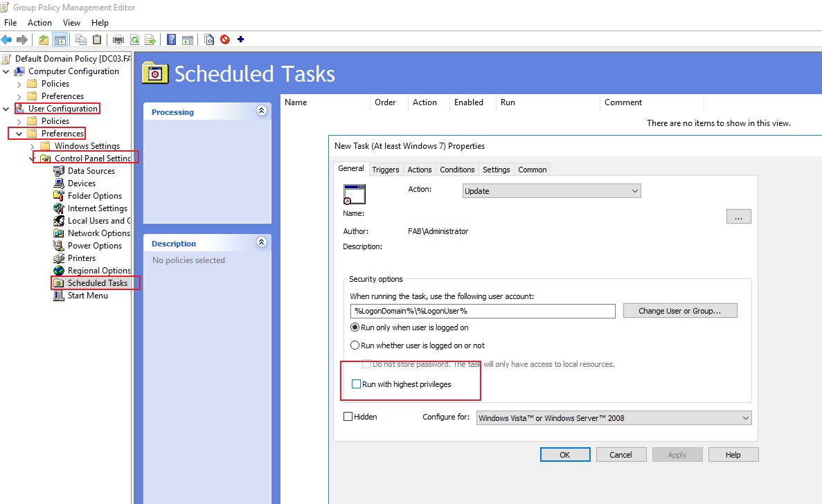Screen dimensions: 822x504
Task: Click the Help button in dialog
Action: [x=733, y=455]
